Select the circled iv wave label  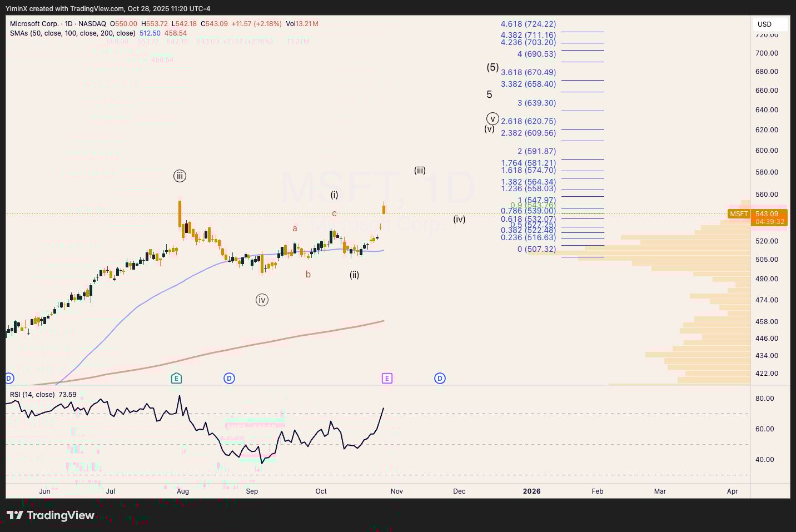[262, 300]
